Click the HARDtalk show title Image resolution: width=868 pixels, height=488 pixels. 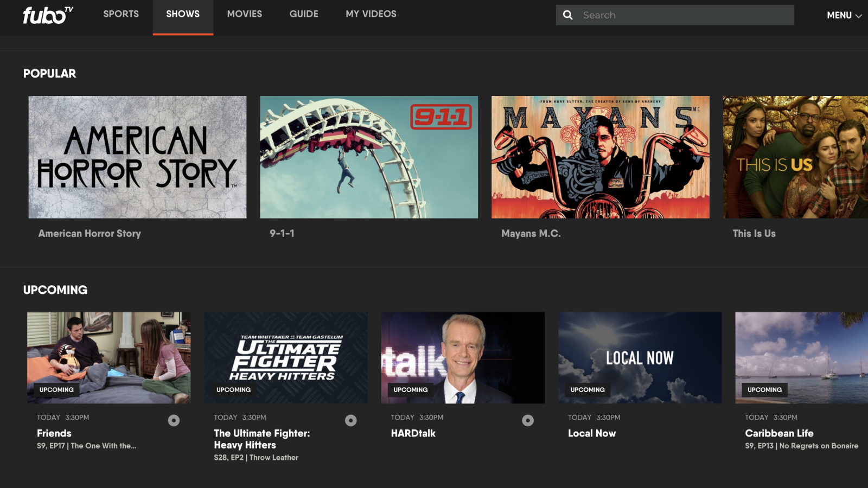(413, 433)
